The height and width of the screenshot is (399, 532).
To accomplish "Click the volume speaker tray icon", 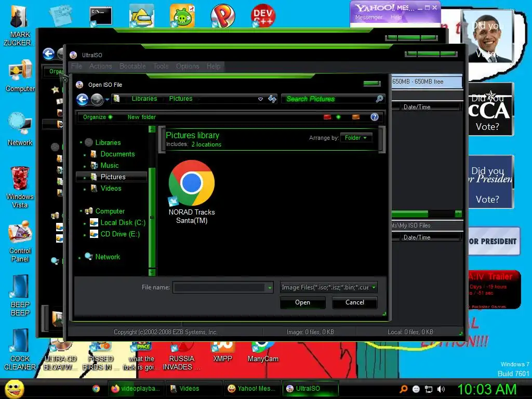I will 441,389.
